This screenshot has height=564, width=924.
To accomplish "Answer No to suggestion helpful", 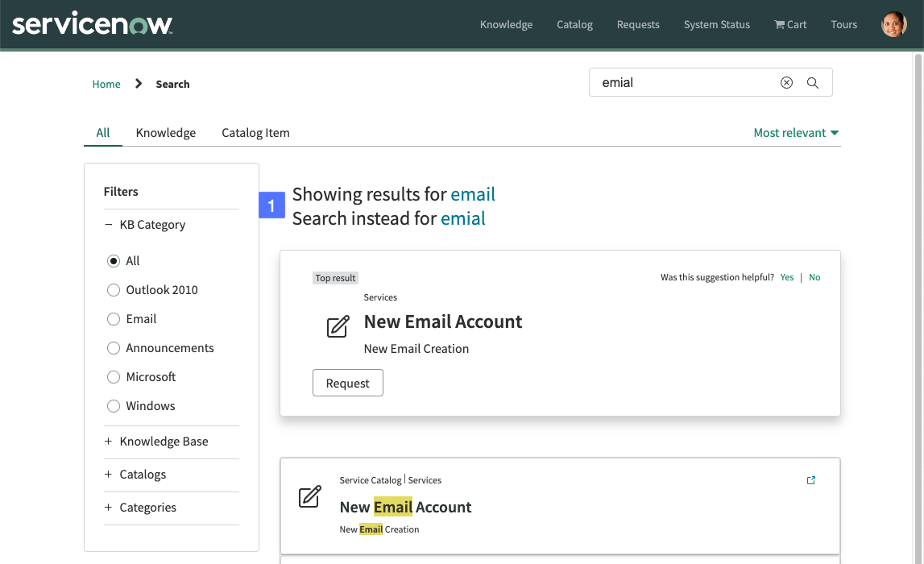I will coord(814,277).
